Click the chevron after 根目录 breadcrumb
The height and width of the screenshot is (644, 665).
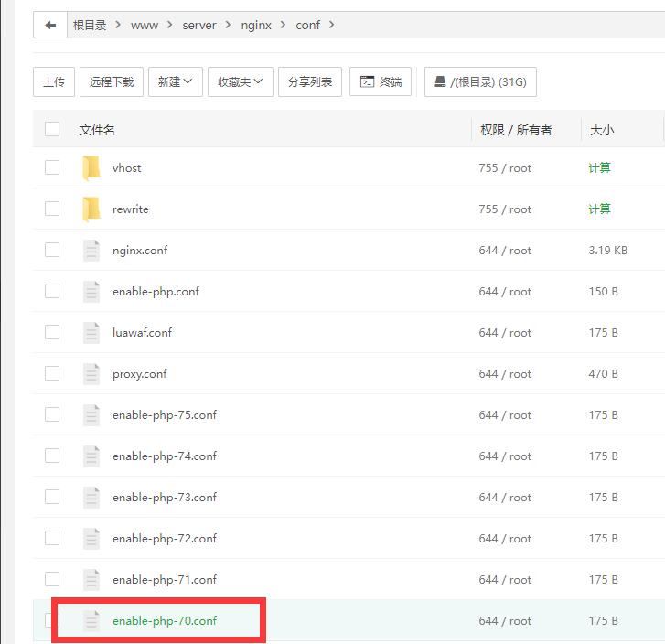click(x=118, y=25)
